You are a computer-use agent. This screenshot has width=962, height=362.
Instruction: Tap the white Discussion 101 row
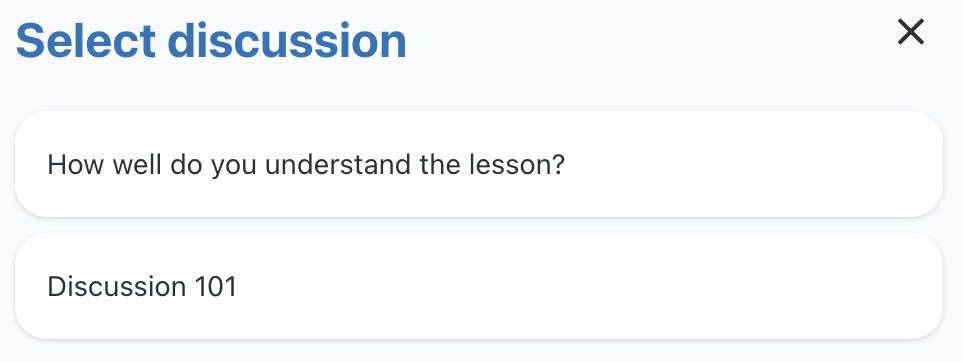pyautogui.click(x=479, y=286)
